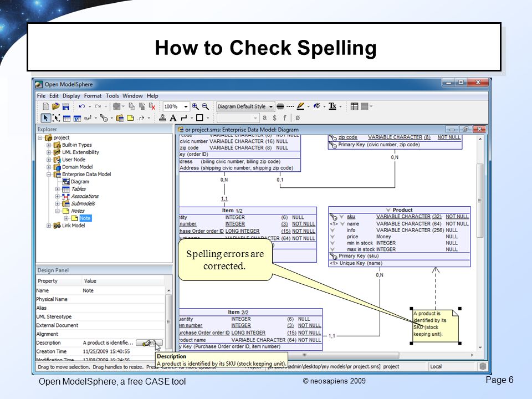Screen dimensions: 532x399
Task: Click the Save floppy disk icon
Action: (x=66, y=106)
